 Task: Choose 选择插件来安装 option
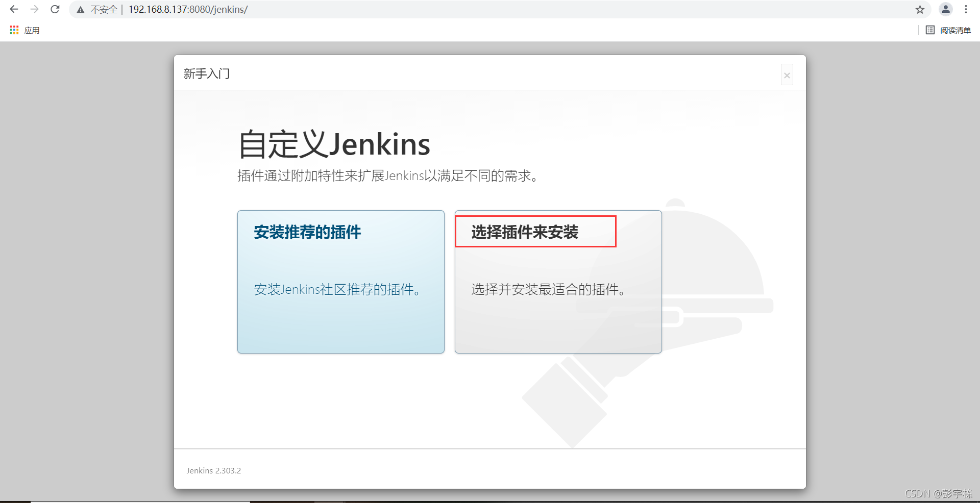tap(558, 282)
